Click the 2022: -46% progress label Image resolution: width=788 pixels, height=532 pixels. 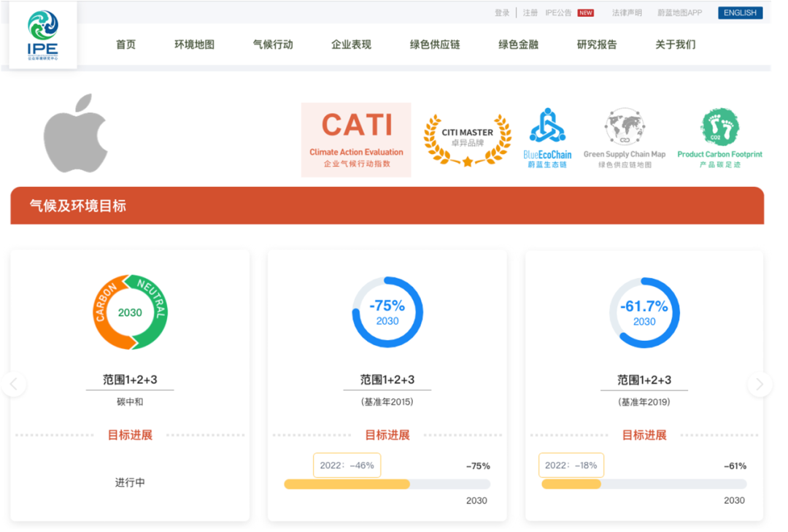[347, 466]
